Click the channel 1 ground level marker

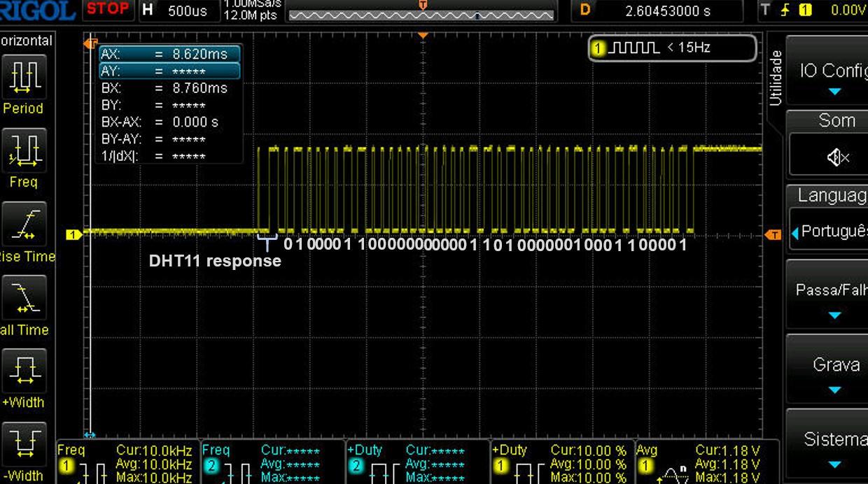coord(73,234)
